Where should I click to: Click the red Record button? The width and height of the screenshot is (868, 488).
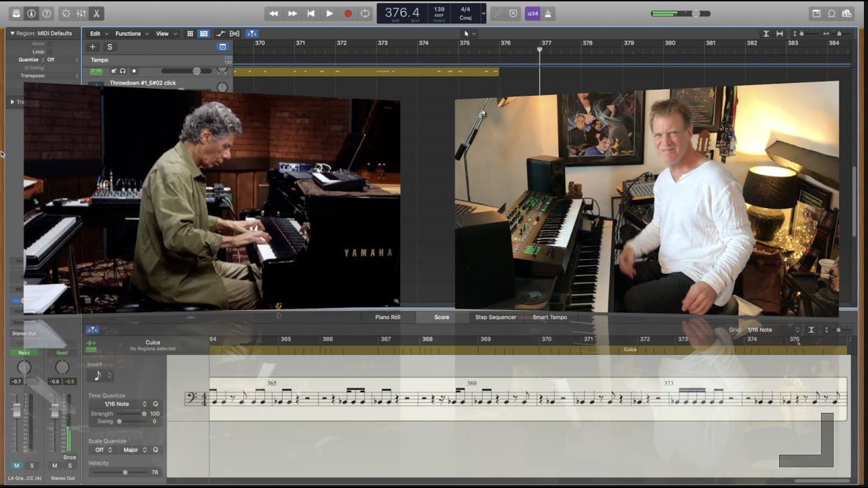click(x=348, y=13)
